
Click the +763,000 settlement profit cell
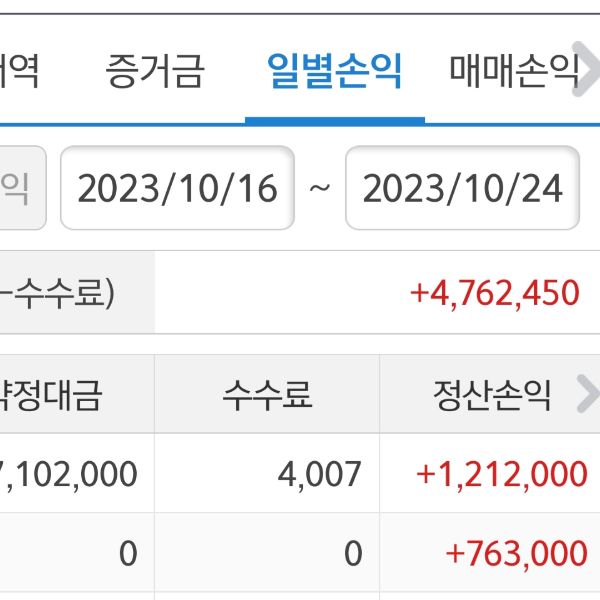(x=516, y=553)
